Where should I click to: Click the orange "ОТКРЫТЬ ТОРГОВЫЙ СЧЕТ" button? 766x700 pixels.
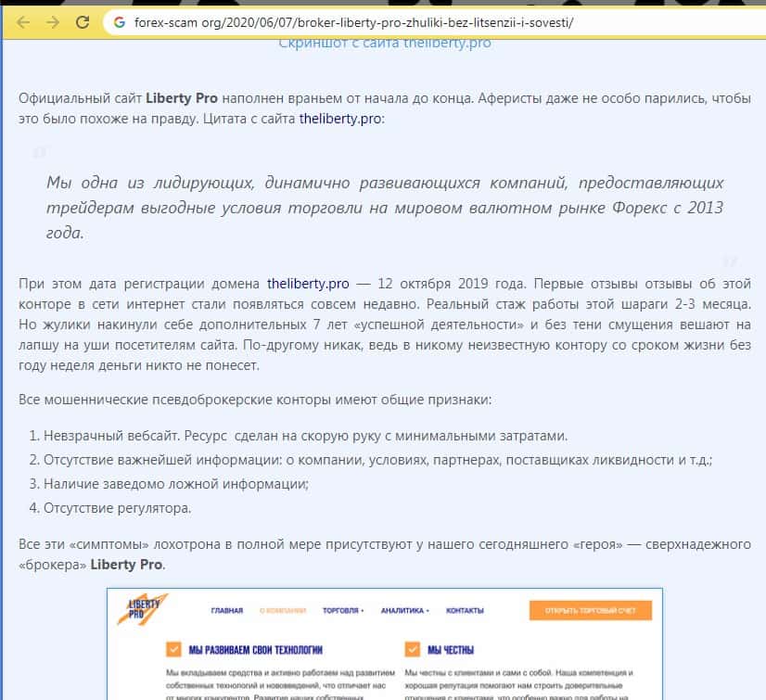590,611
